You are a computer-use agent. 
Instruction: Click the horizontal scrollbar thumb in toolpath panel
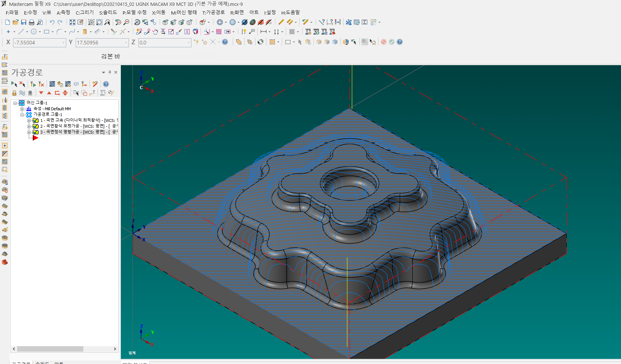pos(50,349)
